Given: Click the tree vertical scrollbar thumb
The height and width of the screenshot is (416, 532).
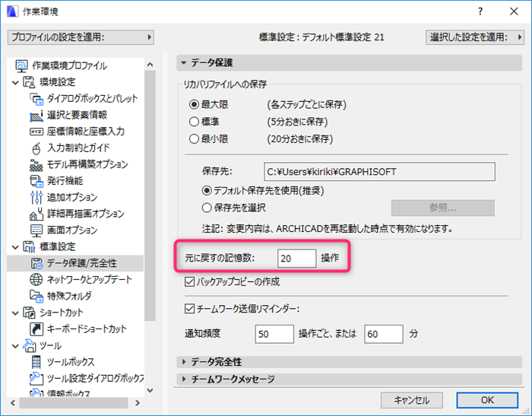Looking at the screenshot, I should (150, 195).
